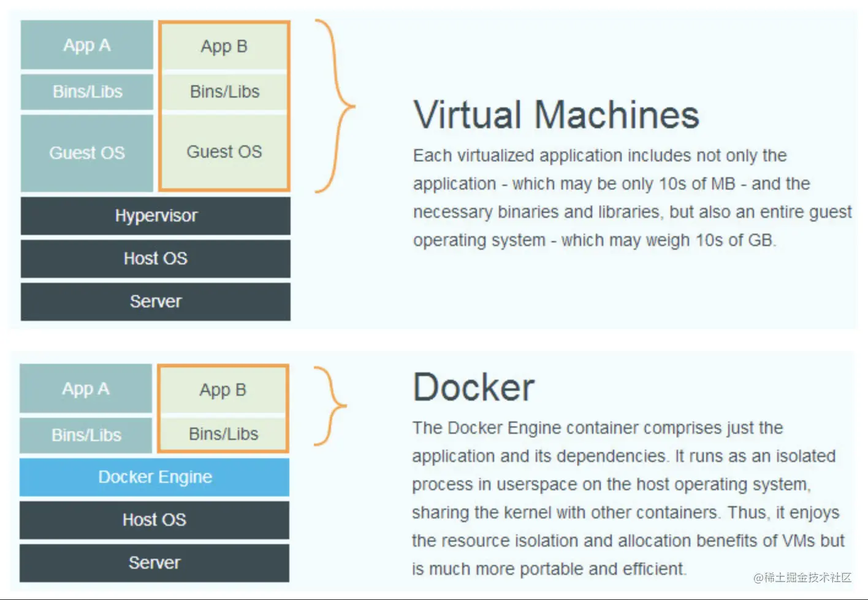This screenshot has width=868, height=600.
Task: Select the Virtual Machines description paragraph
Action: coord(631,198)
